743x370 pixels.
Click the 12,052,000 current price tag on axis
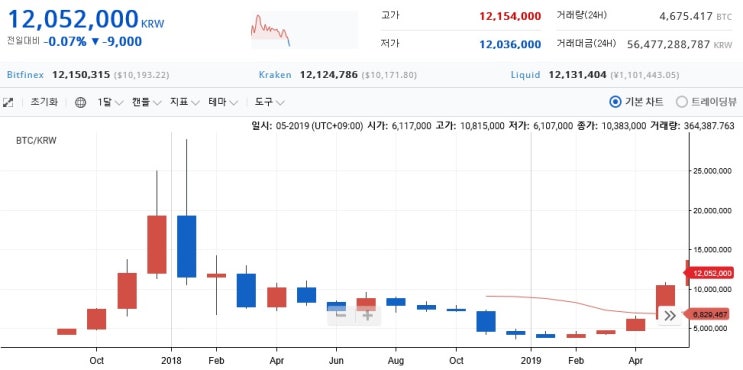(708, 273)
